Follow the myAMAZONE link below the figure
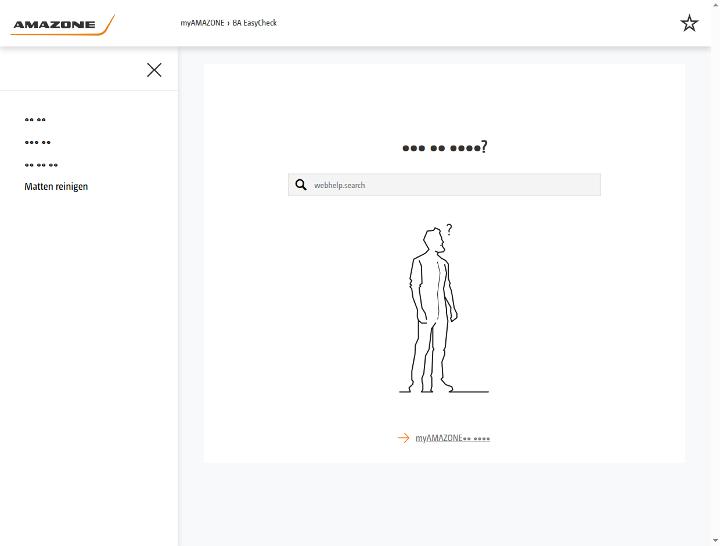The image size is (720, 546). [x=452, y=438]
